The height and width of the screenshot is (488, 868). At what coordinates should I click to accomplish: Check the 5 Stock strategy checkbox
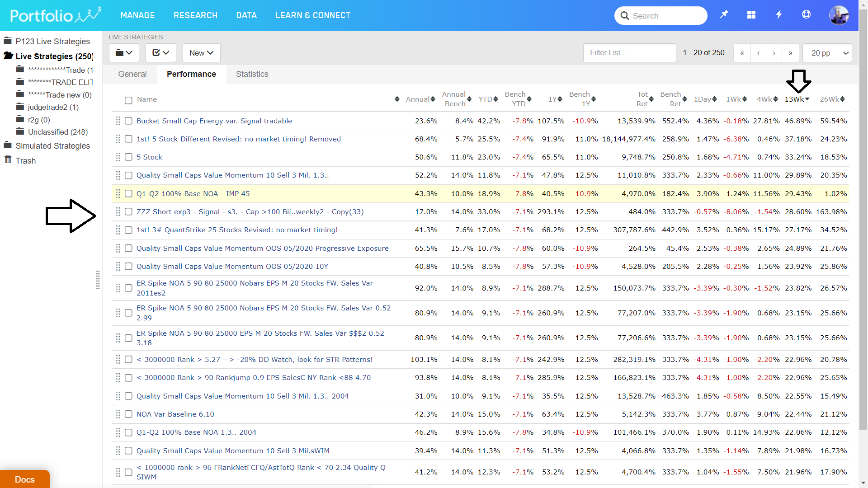pyautogui.click(x=128, y=157)
